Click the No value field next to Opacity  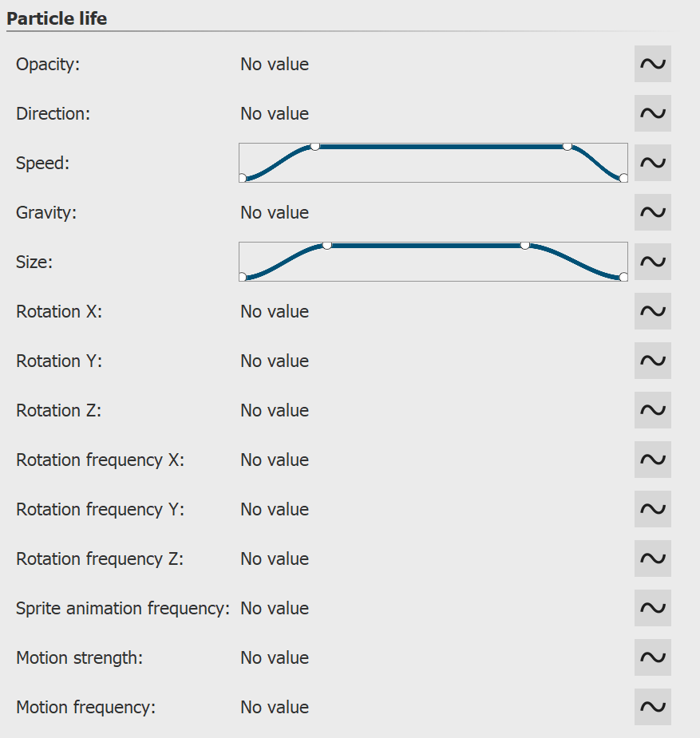click(x=274, y=64)
